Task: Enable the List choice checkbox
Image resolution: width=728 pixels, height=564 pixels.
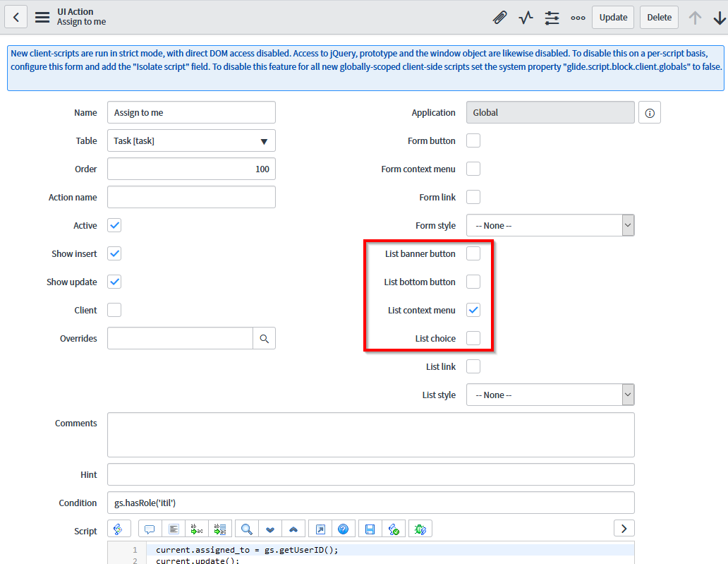Action: [473, 339]
